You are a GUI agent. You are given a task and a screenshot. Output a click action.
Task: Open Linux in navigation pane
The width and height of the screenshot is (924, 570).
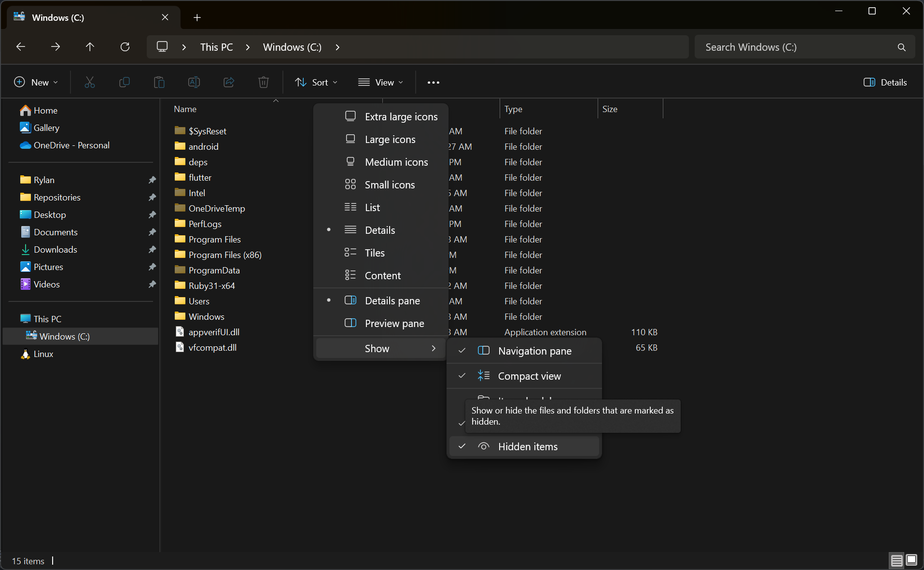tap(37, 354)
